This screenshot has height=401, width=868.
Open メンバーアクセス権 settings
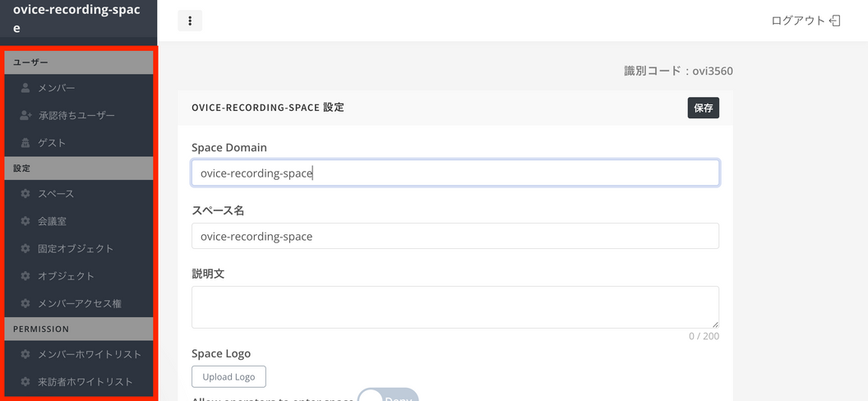(x=79, y=304)
